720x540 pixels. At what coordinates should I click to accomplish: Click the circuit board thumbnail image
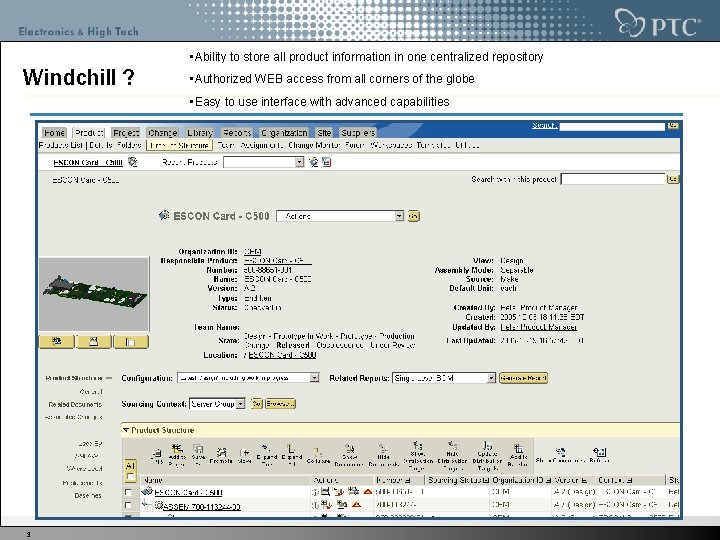click(94, 294)
